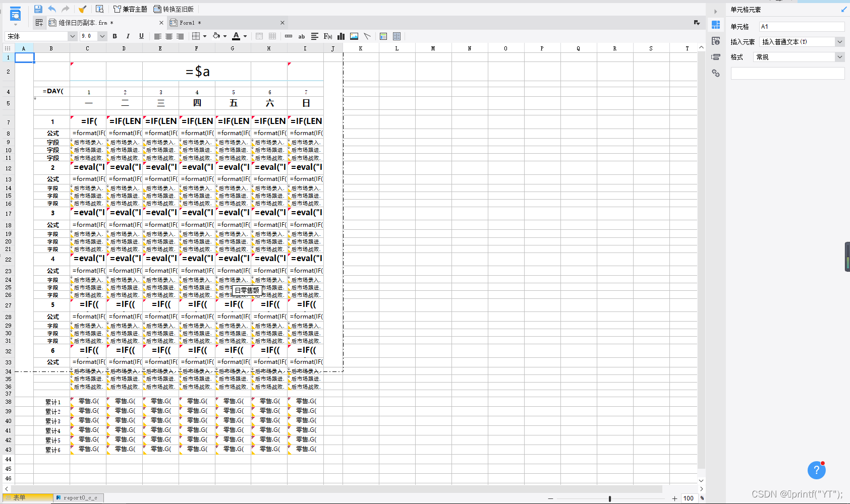The height and width of the screenshot is (504, 850).
Task: Close the 维保日历副本.frm tab
Action: click(161, 23)
